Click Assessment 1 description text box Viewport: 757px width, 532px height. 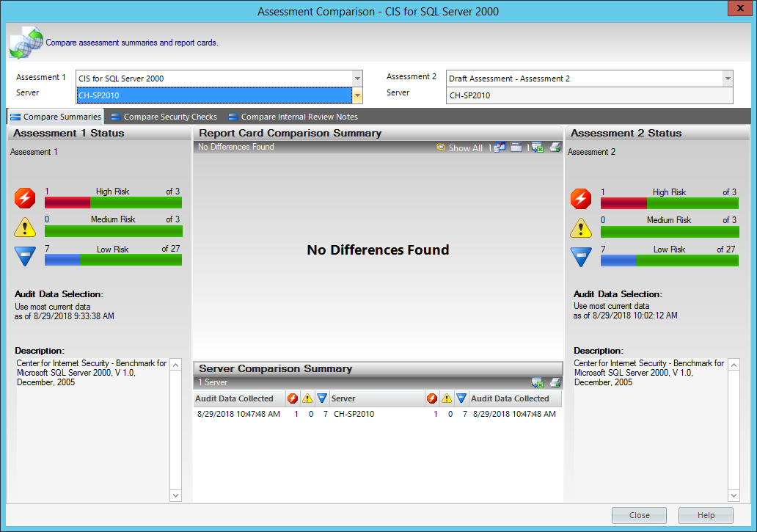[98, 430]
